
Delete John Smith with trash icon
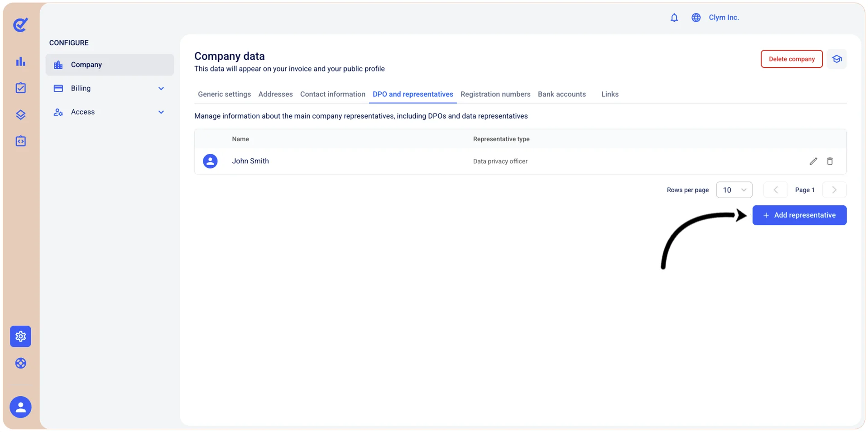tap(830, 161)
